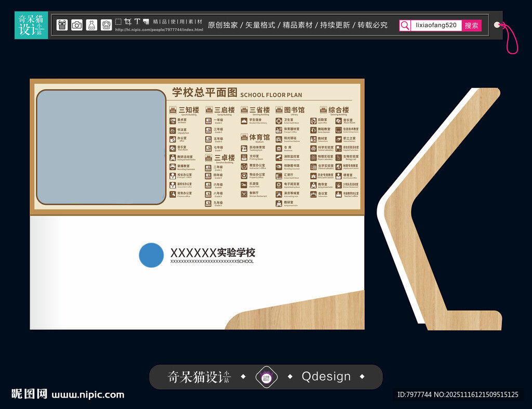Click the XXXXXX实验学校 school name
Image resolution: width=532 pixels, height=409 pixels.
pyautogui.click(x=212, y=253)
